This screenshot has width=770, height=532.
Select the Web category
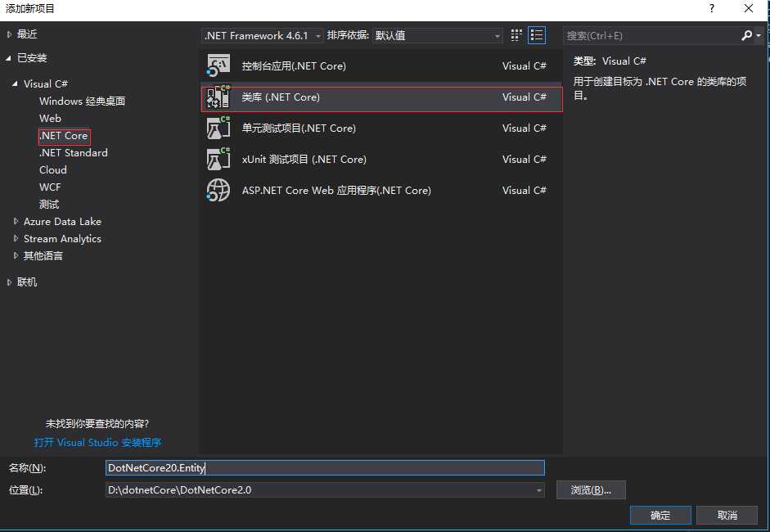50,119
